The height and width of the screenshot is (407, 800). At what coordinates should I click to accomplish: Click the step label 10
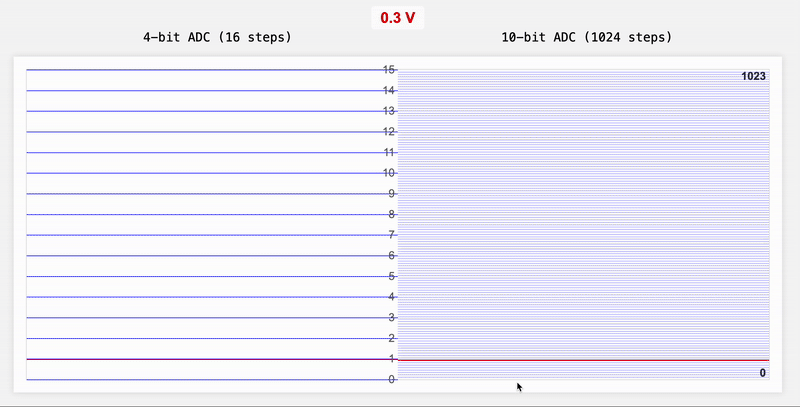[389, 173]
